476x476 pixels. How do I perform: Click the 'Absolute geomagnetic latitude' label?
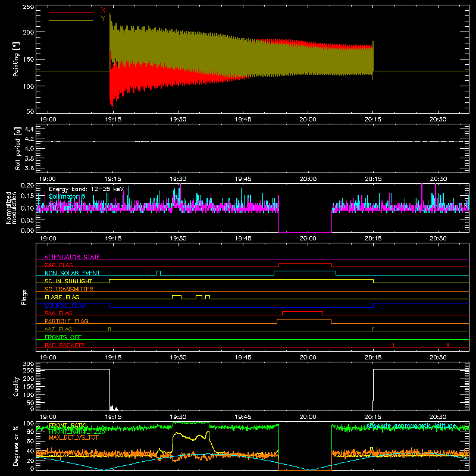click(411, 425)
